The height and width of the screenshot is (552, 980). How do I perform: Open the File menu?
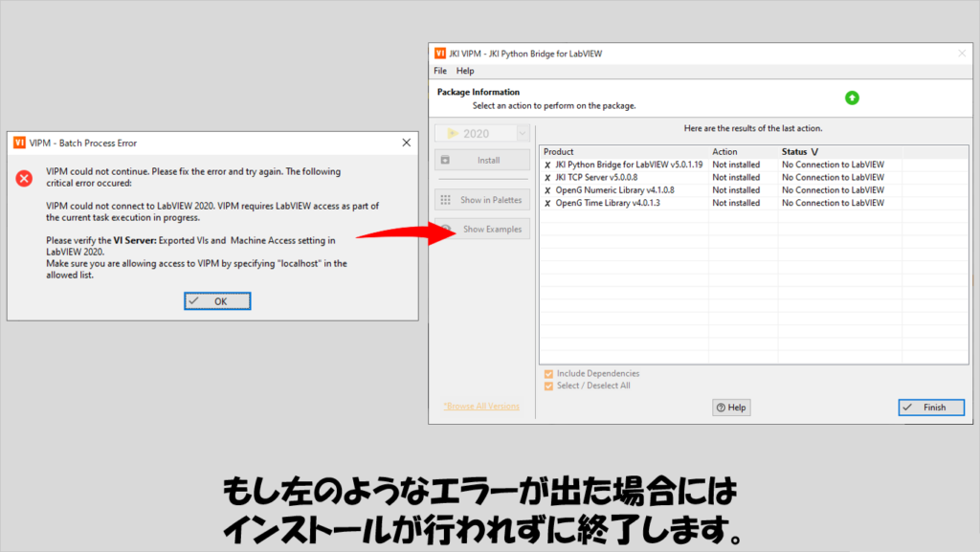click(x=440, y=71)
